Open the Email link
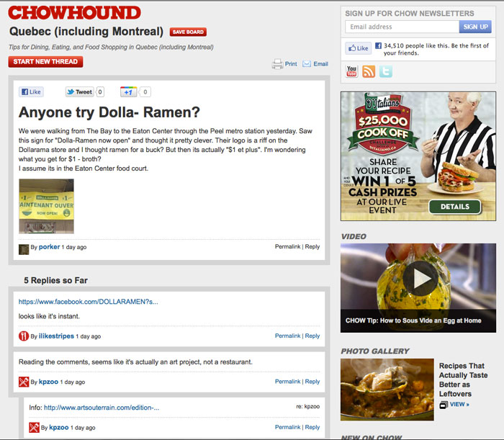The image size is (504, 440). (x=321, y=64)
